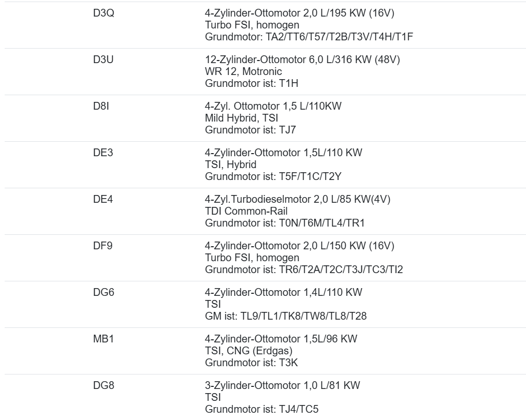
Task: Select "GM ist: TL9/TL1/TK8/TW8/TL8/T28" text
Action: click(286, 316)
